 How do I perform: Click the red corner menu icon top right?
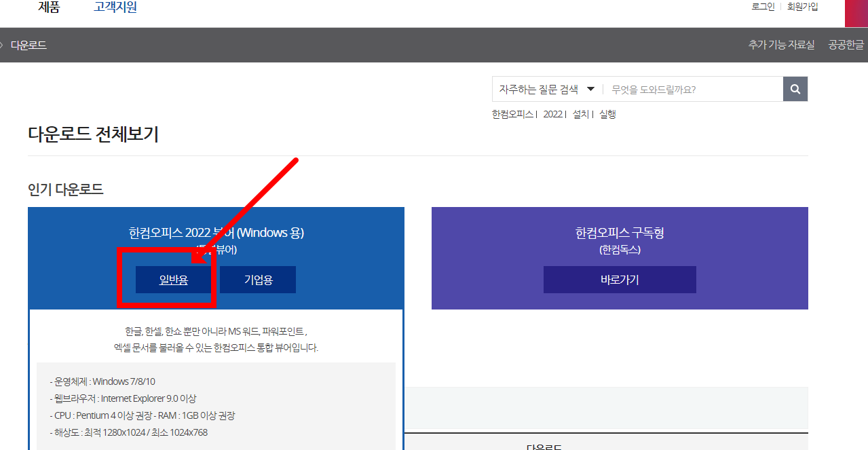coord(855,13)
